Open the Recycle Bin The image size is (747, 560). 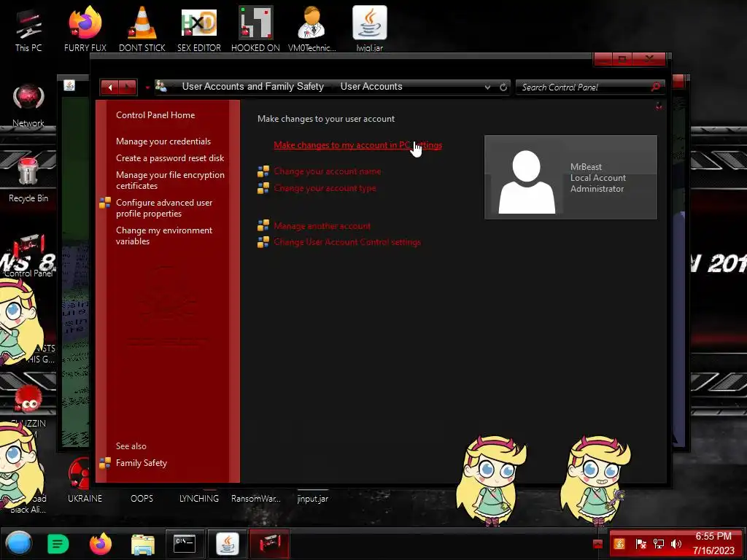point(28,180)
